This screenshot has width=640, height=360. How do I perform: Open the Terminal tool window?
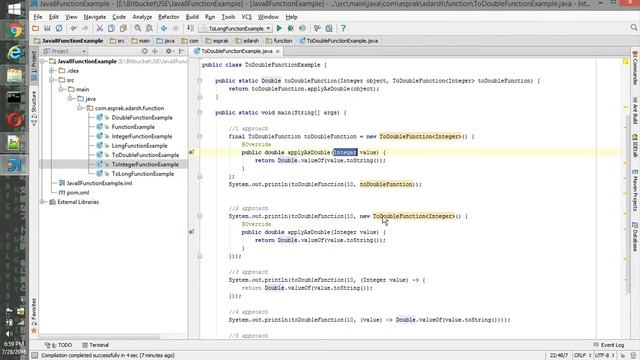coord(95,345)
